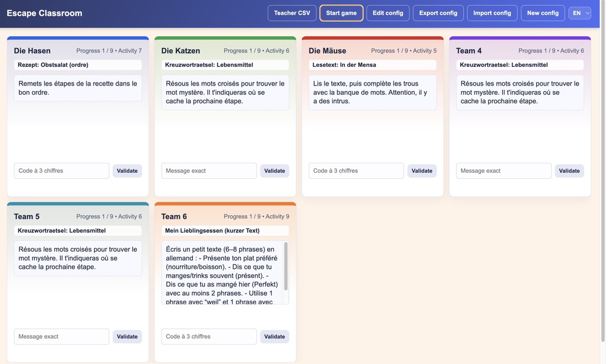Open the EN language dropdown

pos(579,13)
